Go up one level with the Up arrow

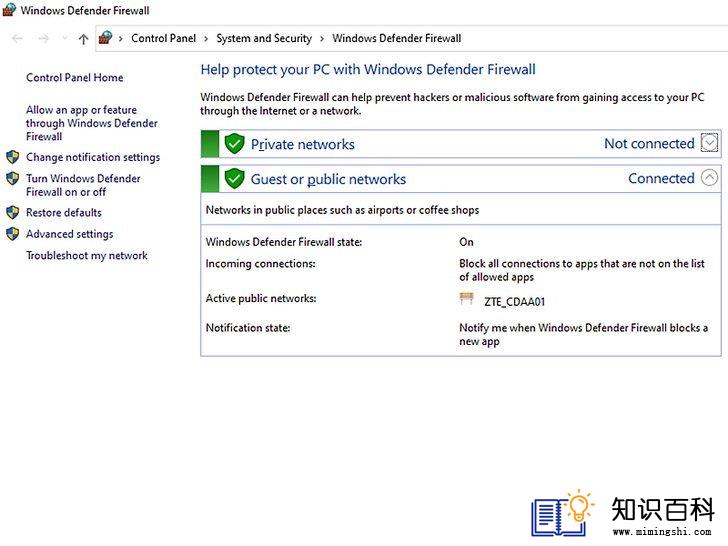(84, 39)
